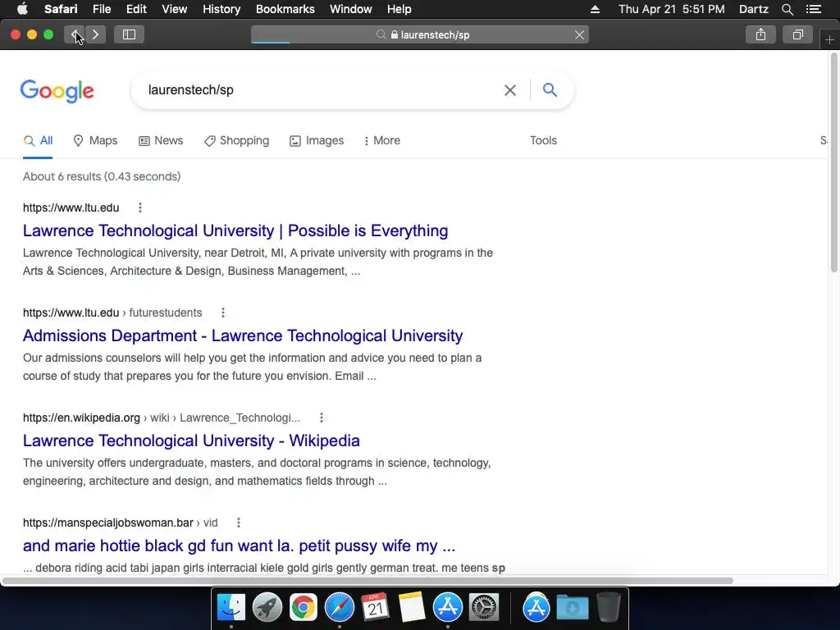Click the date and time in menu bar
840x630 pixels.
click(x=671, y=9)
